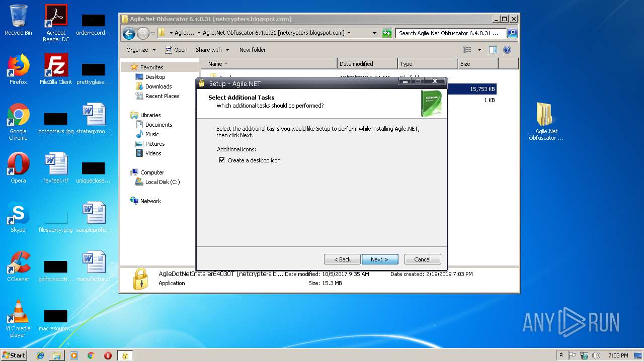This screenshot has width=644, height=362.
Task: Open Recent Places in sidebar
Action: point(162,96)
